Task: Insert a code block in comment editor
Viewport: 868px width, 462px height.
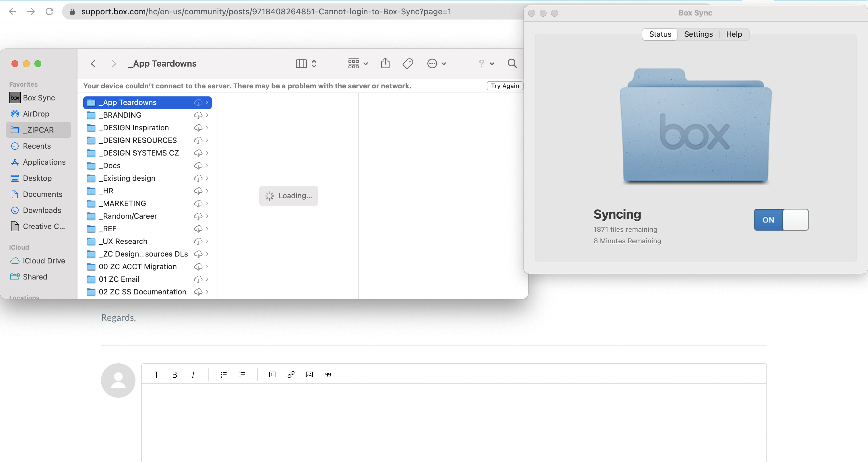Action: 273,375
